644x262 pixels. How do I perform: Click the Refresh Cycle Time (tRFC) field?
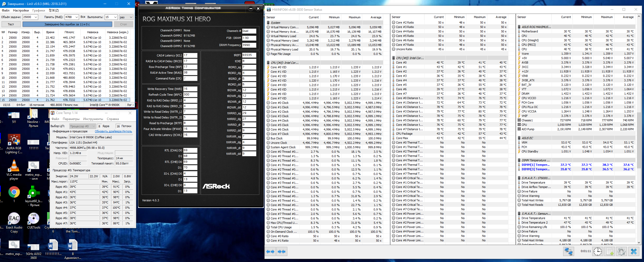click(190, 95)
